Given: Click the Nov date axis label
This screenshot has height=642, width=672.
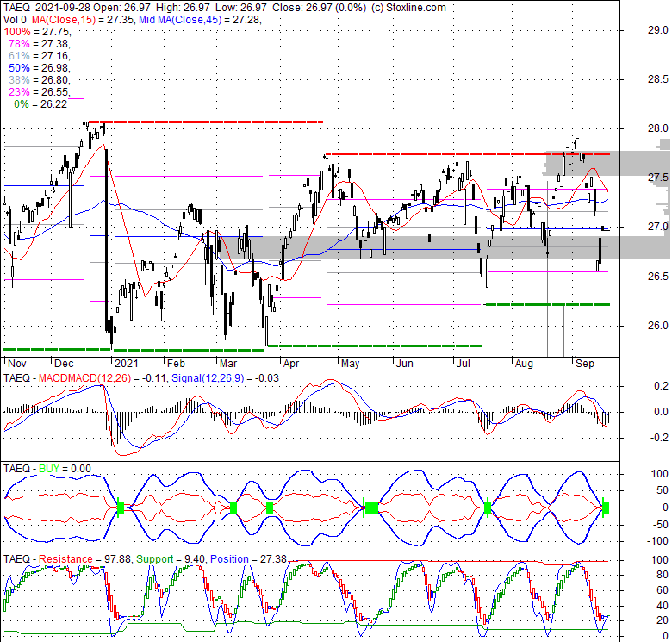Looking at the screenshot, I should [17, 364].
